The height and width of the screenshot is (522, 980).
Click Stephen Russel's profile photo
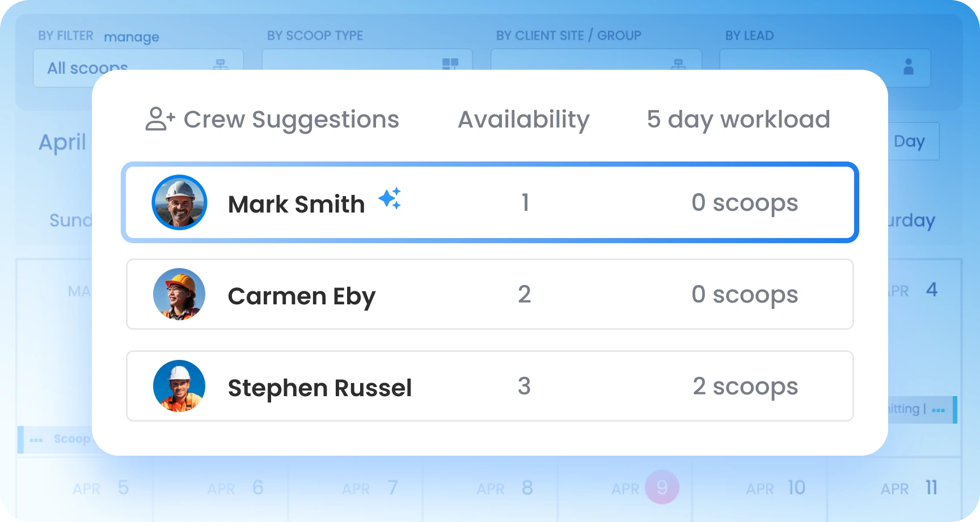click(179, 386)
